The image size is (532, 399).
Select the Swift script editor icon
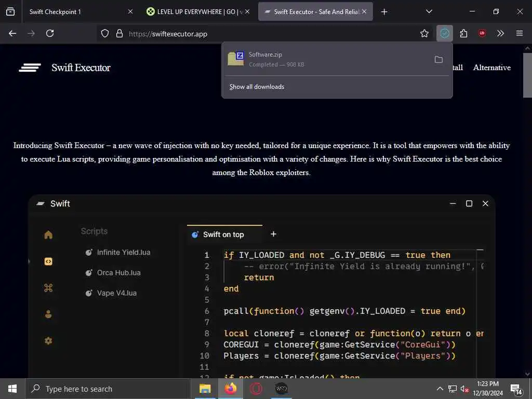point(48,261)
